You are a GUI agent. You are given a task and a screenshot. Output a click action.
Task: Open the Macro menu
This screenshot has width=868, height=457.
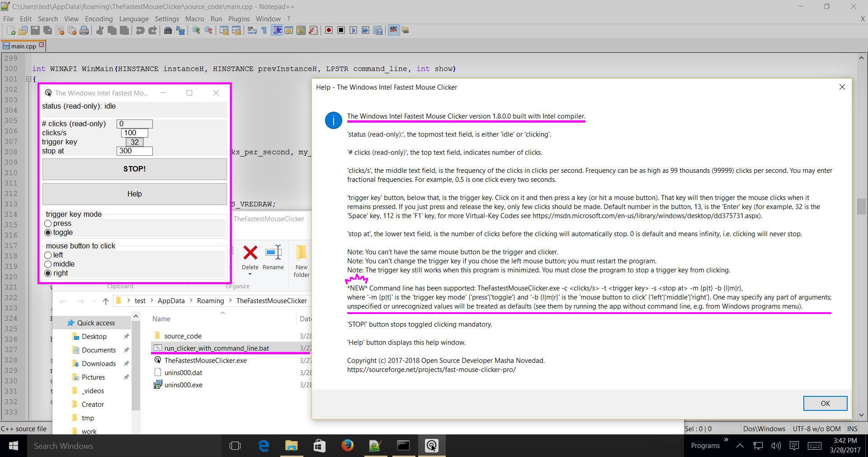coord(194,19)
